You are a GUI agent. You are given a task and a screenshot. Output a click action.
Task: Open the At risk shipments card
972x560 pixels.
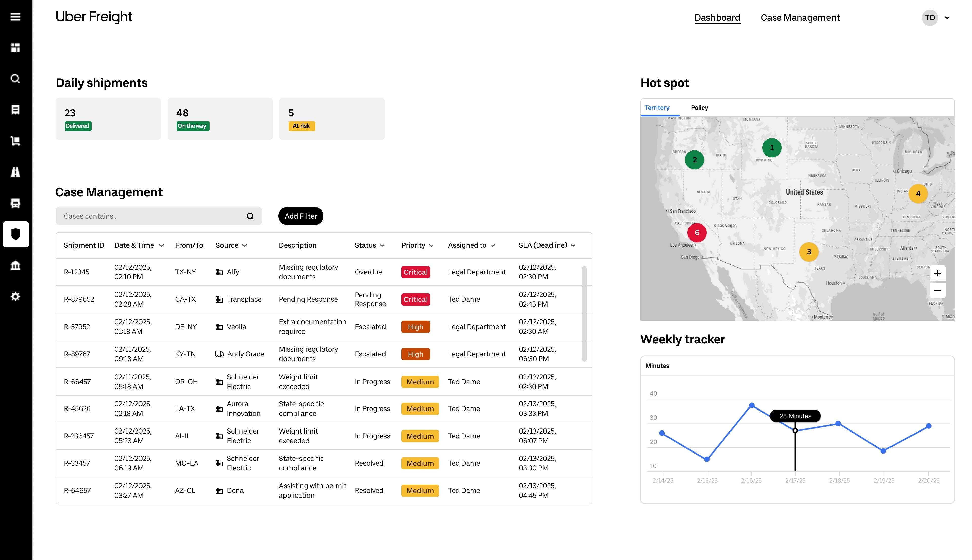coord(332,119)
